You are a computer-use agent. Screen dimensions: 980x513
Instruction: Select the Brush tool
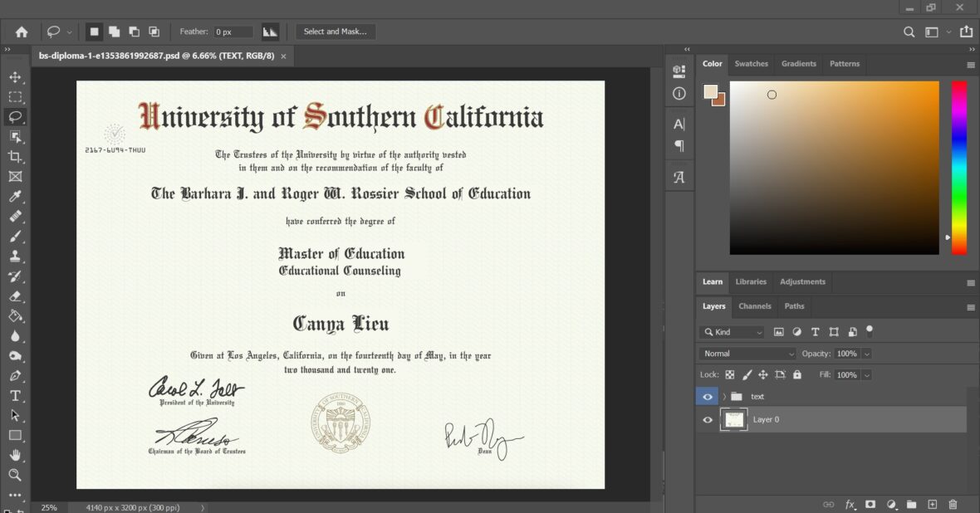click(x=17, y=236)
